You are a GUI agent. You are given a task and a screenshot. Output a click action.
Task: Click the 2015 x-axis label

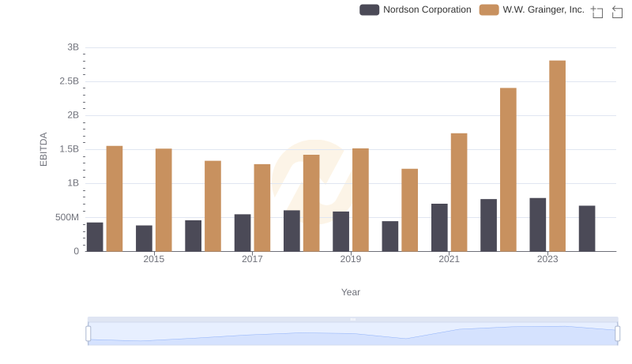click(153, 259)
